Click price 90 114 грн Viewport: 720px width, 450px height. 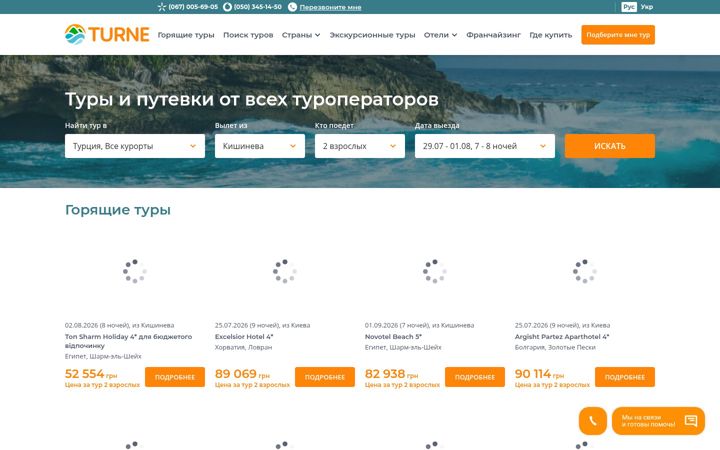(540, 374)
